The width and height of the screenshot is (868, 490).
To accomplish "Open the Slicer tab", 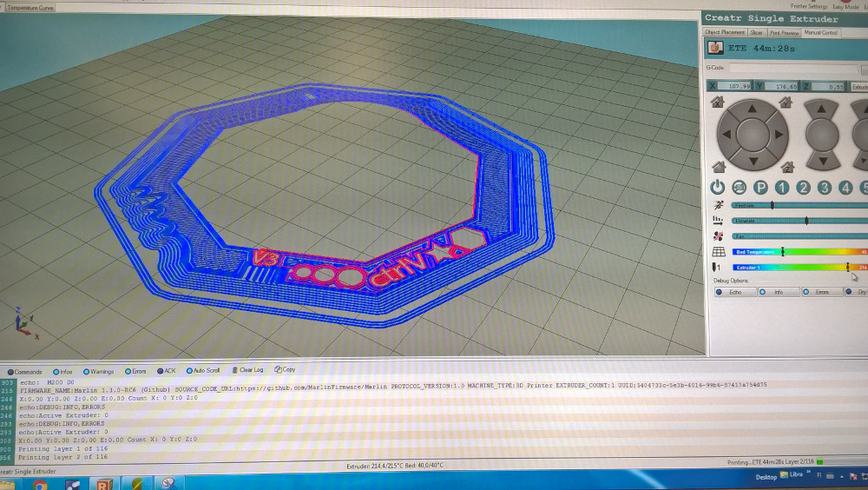I will (757, 33).
